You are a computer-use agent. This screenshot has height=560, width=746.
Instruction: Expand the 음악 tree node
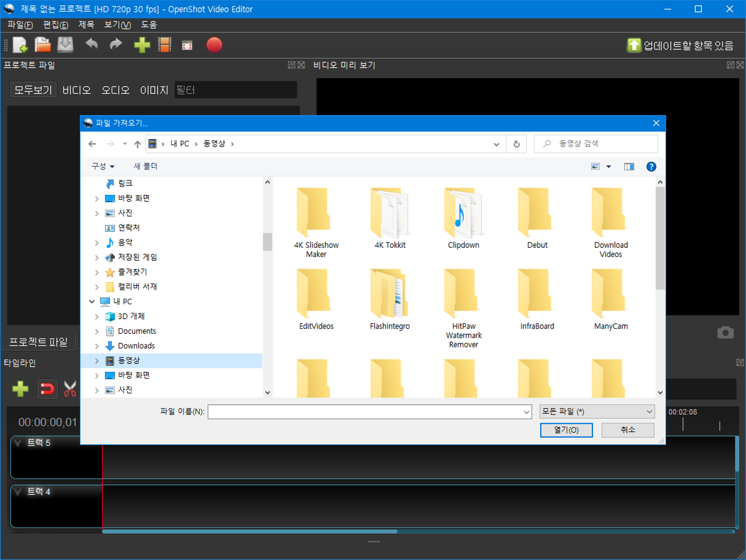(97, 243)
